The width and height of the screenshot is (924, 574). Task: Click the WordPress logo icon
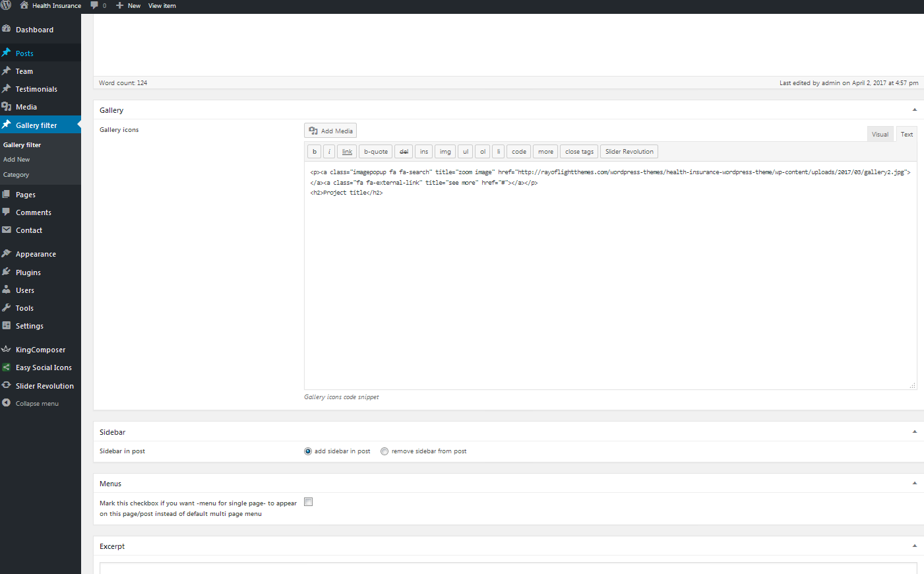tap(6, 5)
